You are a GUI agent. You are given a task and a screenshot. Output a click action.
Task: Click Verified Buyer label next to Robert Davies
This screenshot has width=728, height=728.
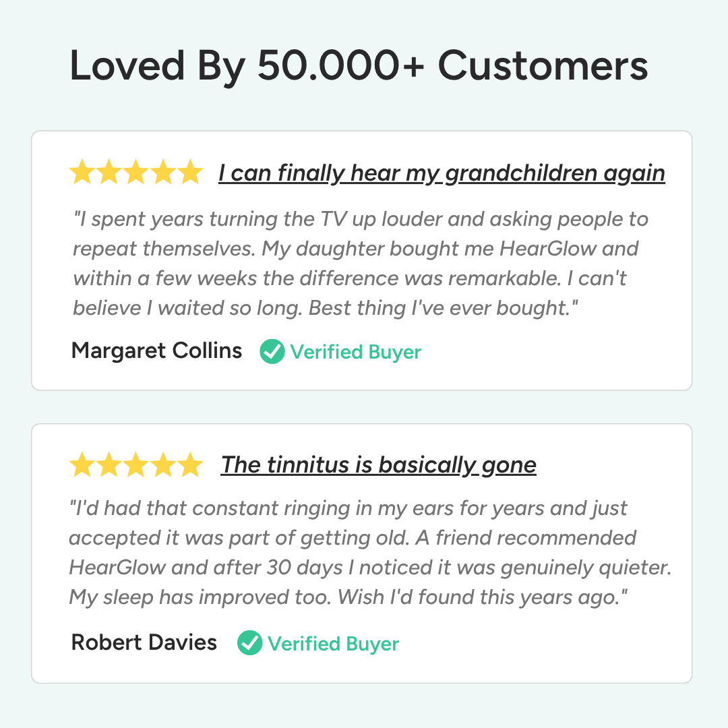pyautogui.click(x=333, y=644)
